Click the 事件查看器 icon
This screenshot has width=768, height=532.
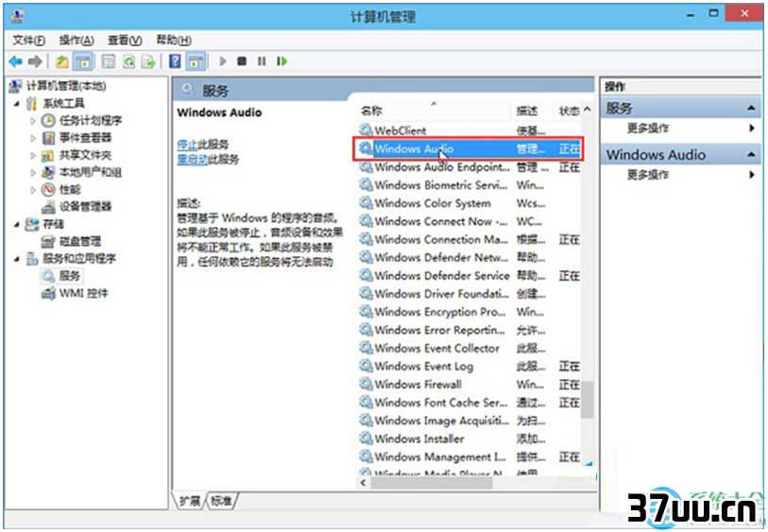pyautogui.click(x=48, y=138)
